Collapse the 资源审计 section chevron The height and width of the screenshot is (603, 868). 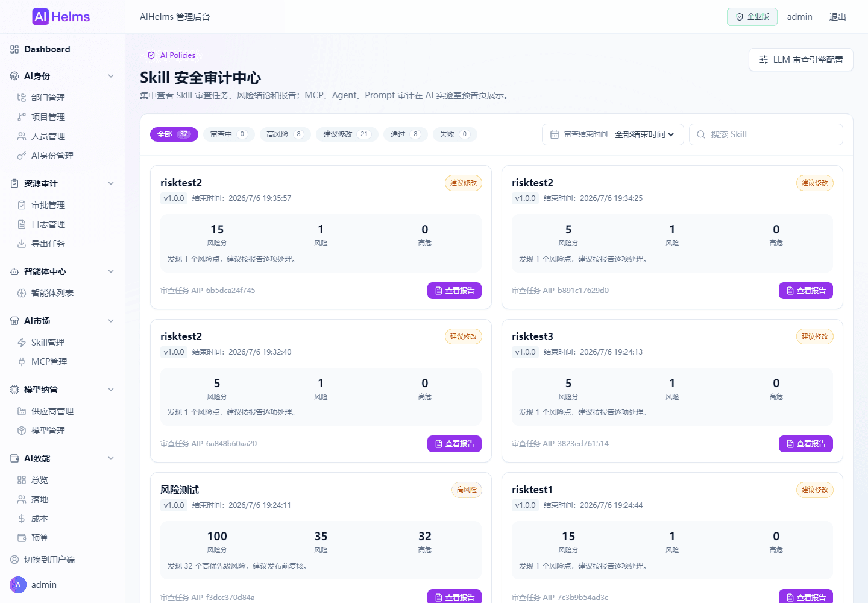click(111, 183)
